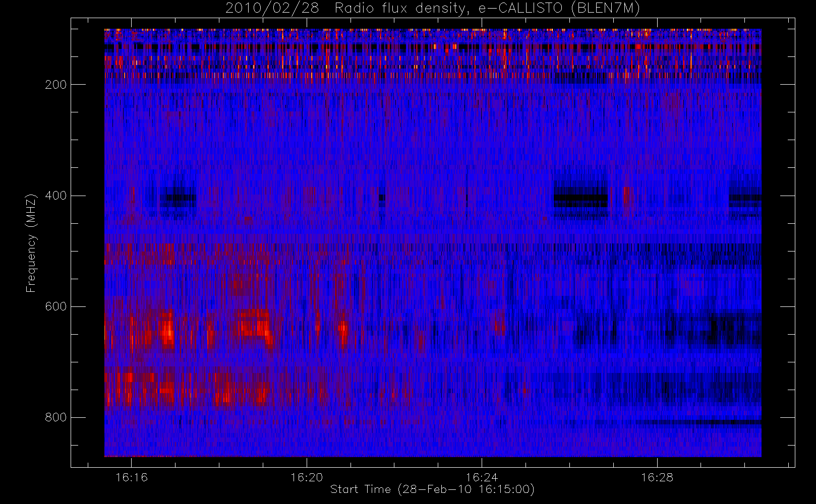The image size is (816, 504).
Task: Select the 200 frequency tick label
Action: point(56,85)
